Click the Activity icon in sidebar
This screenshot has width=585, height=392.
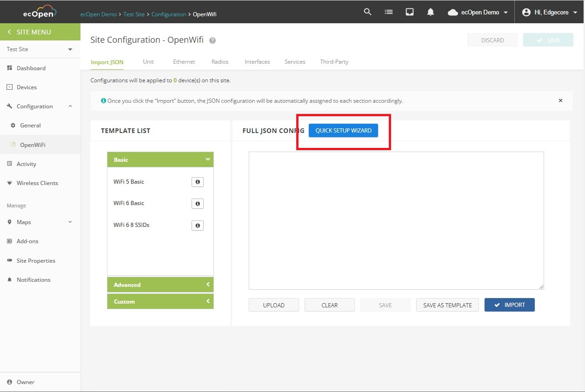[10, 164]
